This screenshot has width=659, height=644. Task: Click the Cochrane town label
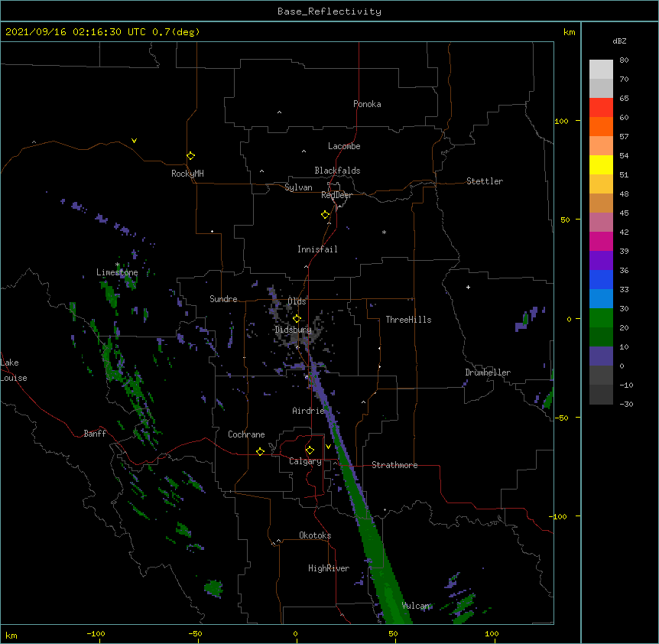246,434
